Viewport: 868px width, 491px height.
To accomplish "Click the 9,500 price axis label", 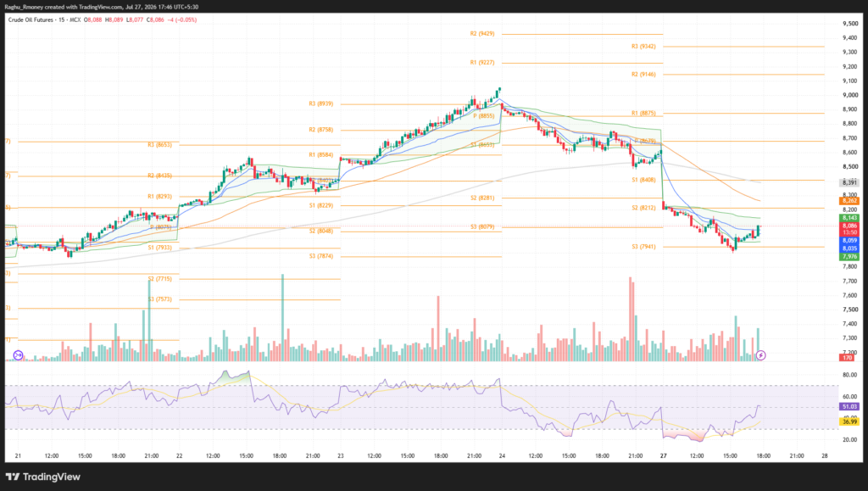I will click(x=850, y=24).
